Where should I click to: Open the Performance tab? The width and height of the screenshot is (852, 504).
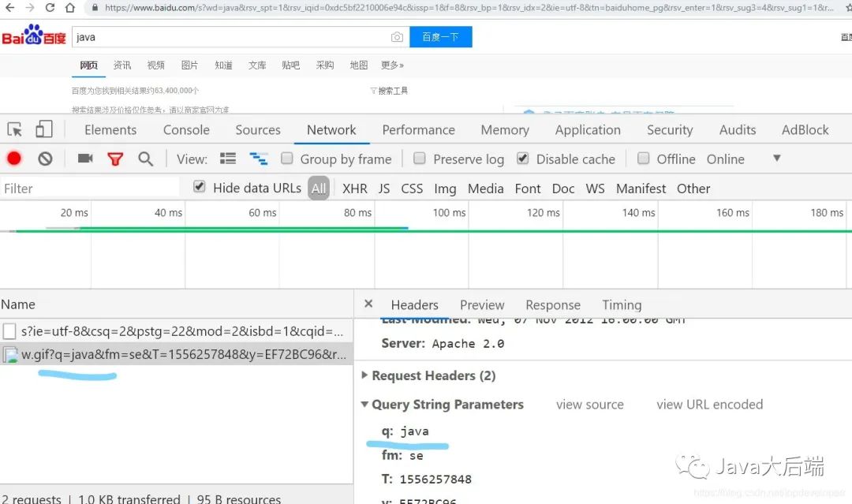tap(418, 130)
